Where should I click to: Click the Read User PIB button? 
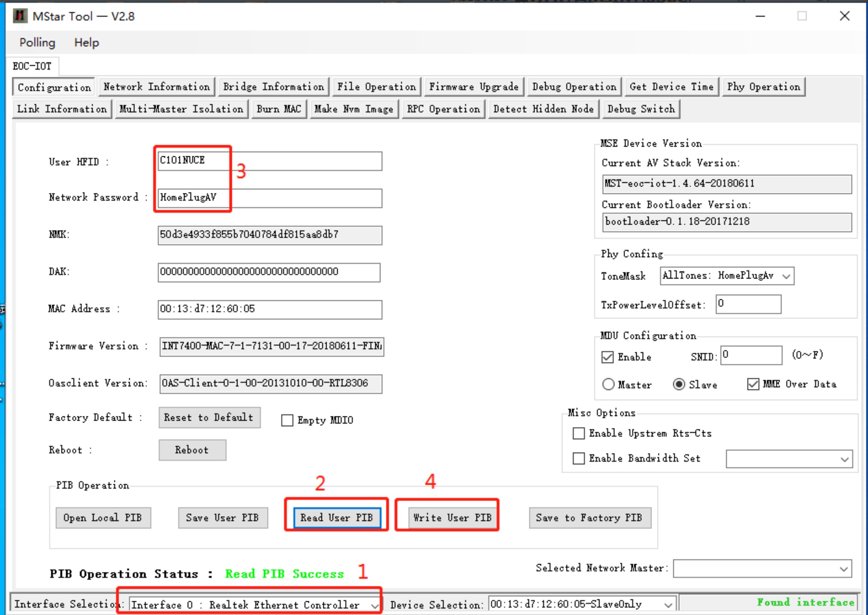(x=336, y=518)
